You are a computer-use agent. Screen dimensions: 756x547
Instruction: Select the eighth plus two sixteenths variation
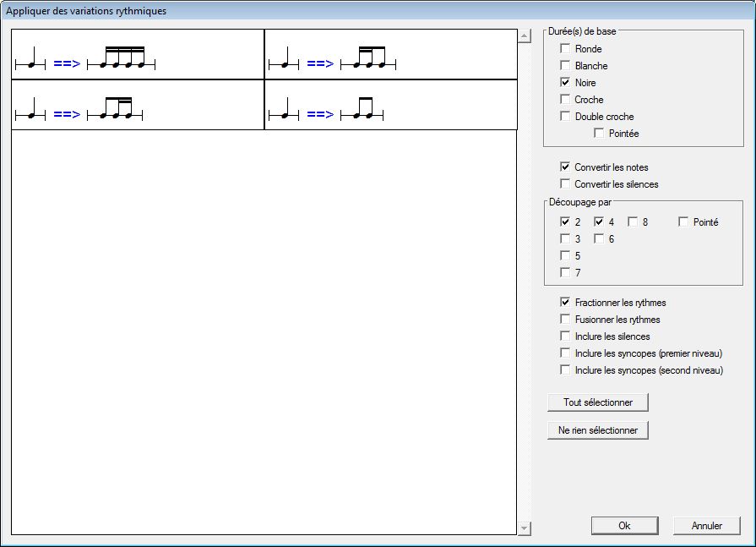tap(138, 105)
